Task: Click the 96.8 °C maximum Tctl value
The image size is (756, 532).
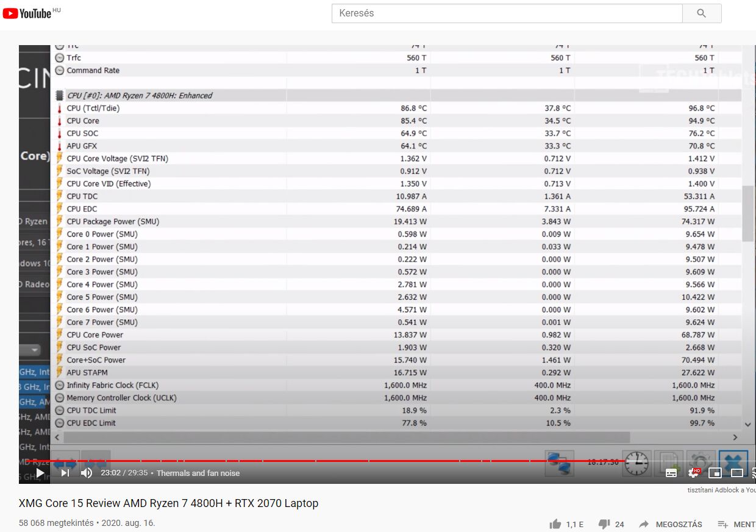Action: (x=702, y=108)
